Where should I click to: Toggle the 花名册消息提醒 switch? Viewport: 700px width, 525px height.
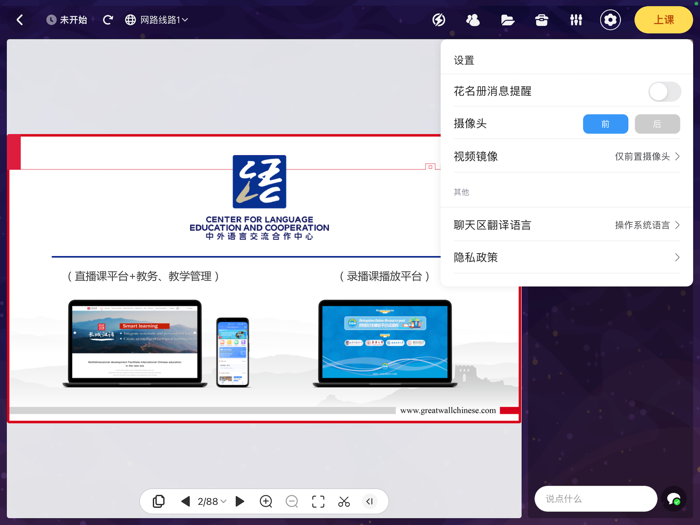pyautogui.click(x=665, y=92)
